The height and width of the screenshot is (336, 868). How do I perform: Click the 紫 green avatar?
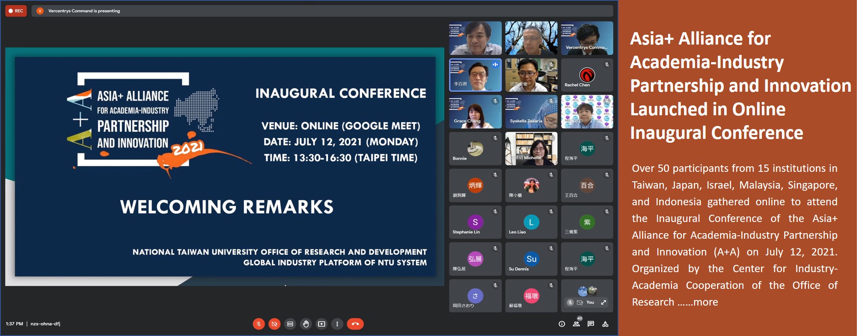click(x=587, y=222)
